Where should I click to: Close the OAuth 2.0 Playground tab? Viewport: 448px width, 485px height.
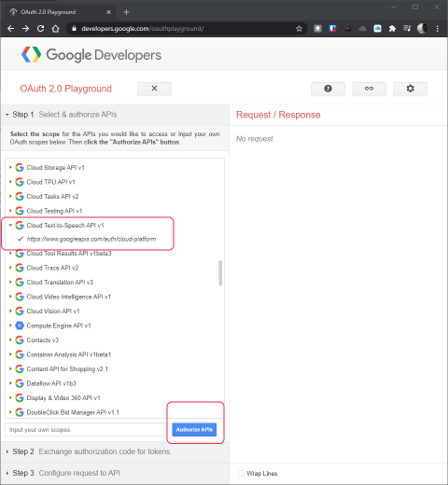pos(108,12)
